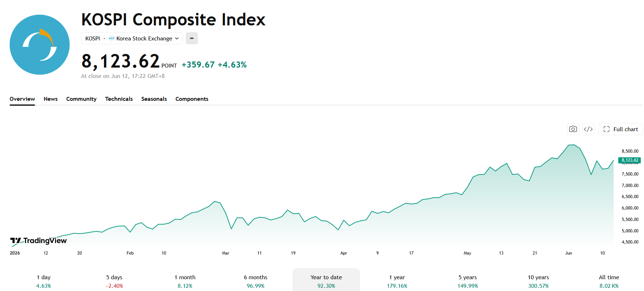Click the +4.63% change percentage

coord(232,65)
